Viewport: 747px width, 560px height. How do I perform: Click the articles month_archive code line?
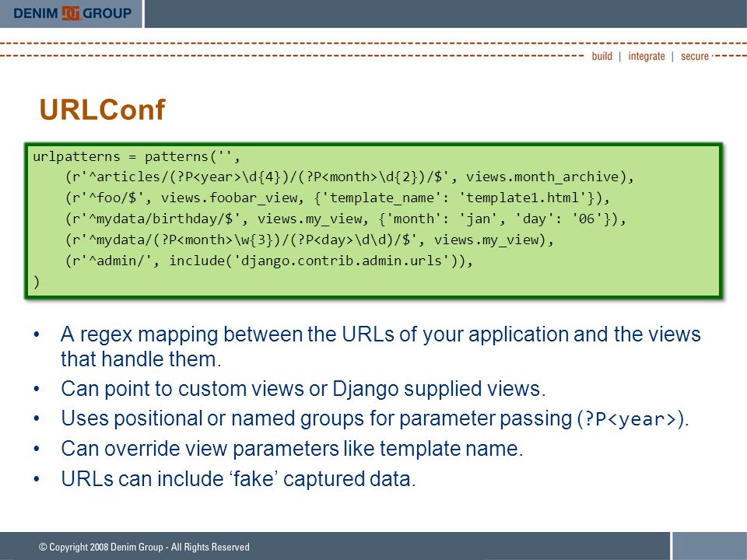click(349, 177)
